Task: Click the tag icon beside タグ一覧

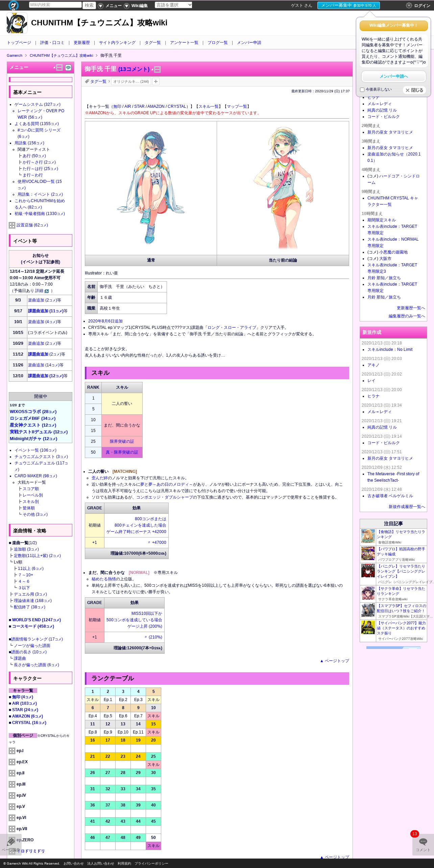Action: pyautogui.click(x=87, y=81)
